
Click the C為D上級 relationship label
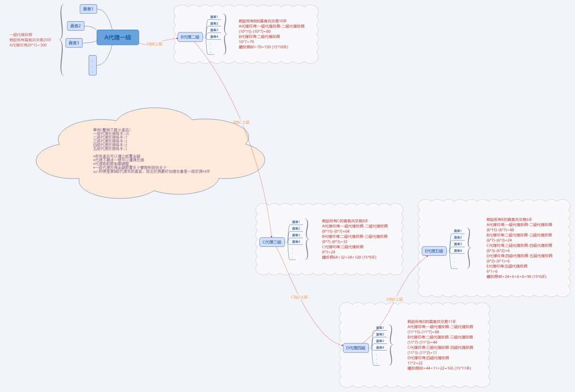pos(299,297)
